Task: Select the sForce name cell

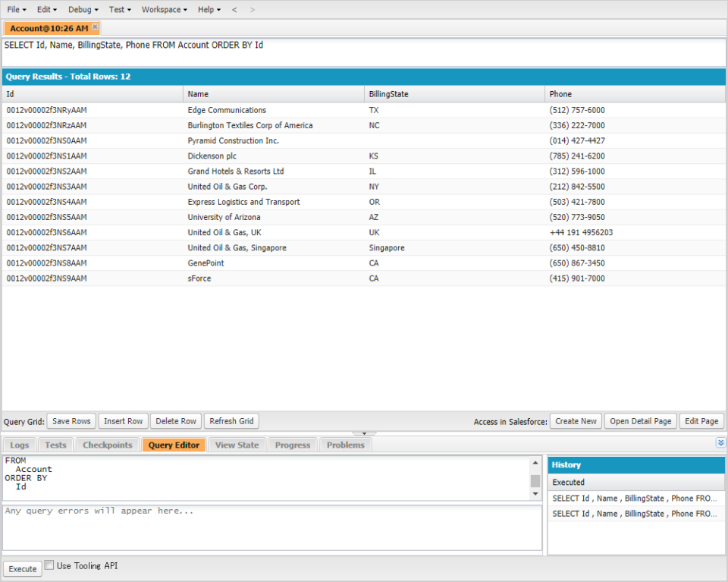Action: tap(274, 278)
